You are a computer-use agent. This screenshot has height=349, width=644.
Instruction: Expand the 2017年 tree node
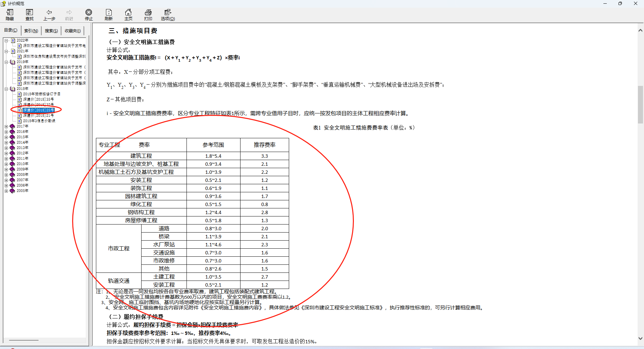(x=6, y=127)
